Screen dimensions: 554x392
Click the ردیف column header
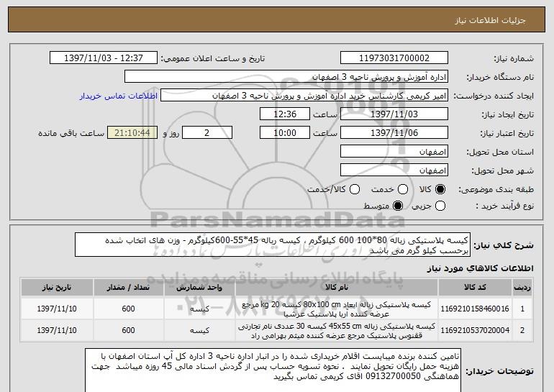(x=522, y=288)
